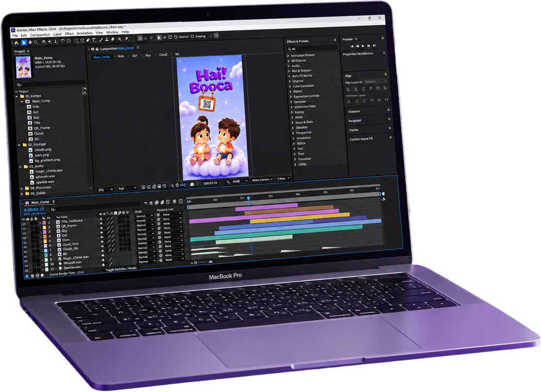Expand the Animation Presets category
Screen dimensions: 541x392
point(288,56)
